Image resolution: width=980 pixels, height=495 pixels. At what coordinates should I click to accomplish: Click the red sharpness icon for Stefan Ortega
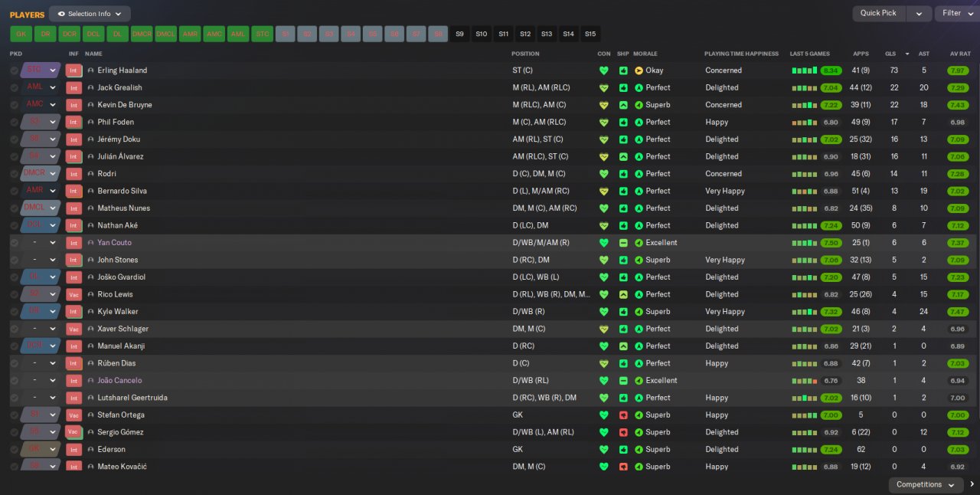[623, 415]
